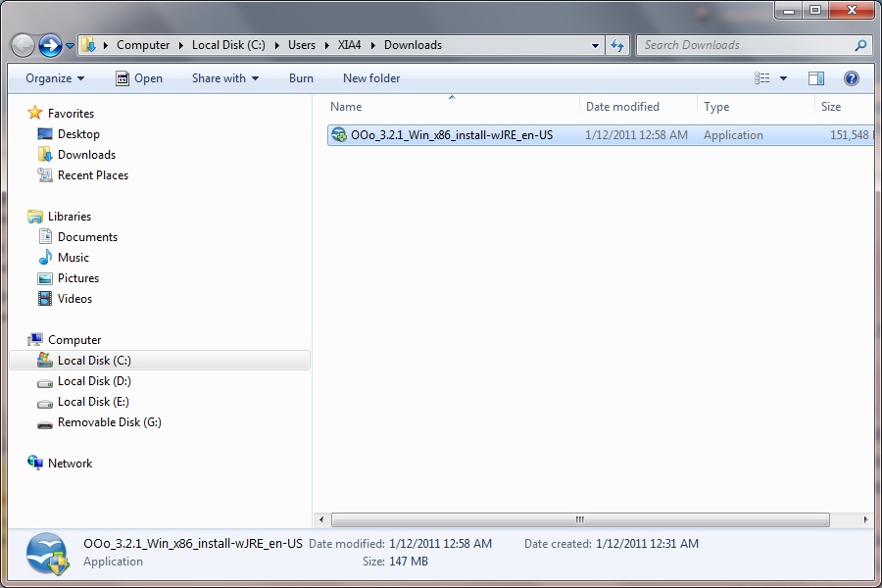This screenshot has height=588, width=882.
Task: Open the Organize menu
Action: click(x=55, y=78)
